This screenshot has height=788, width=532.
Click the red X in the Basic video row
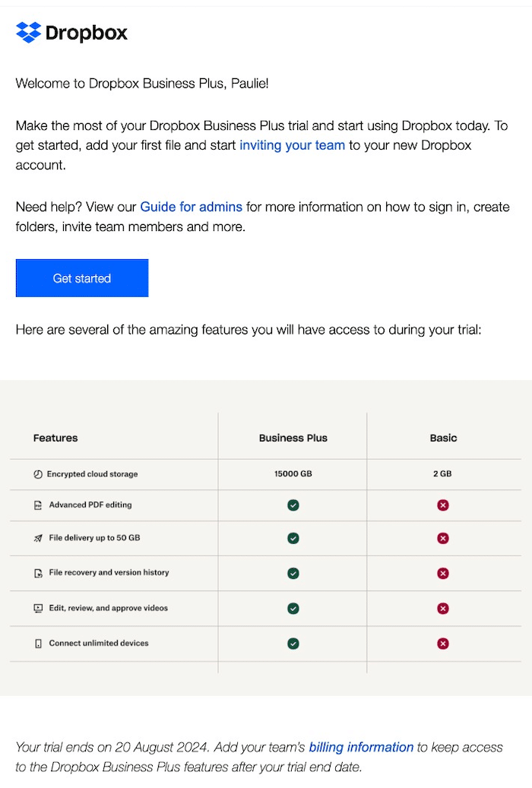click(443, 608)
